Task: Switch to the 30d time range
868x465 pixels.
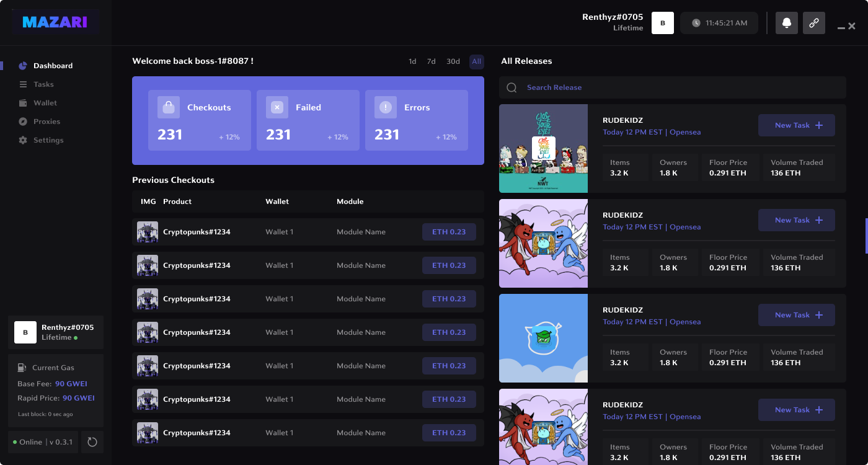Action: 453,61
